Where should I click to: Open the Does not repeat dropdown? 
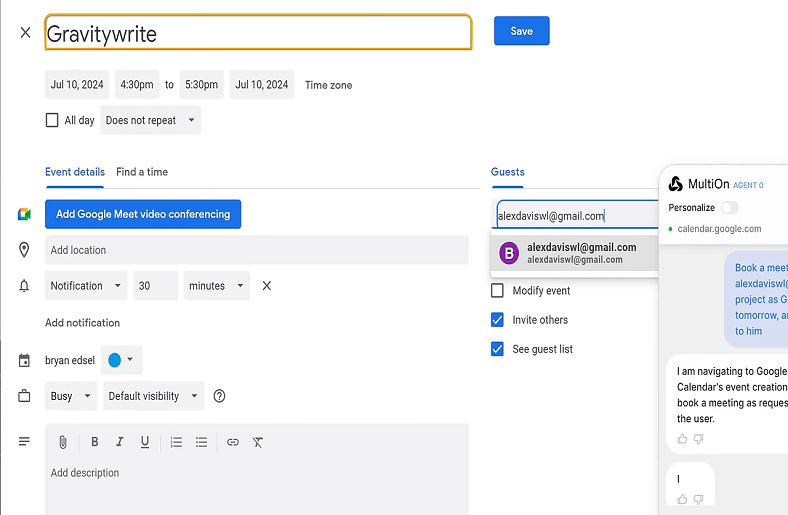click(150, 120)
